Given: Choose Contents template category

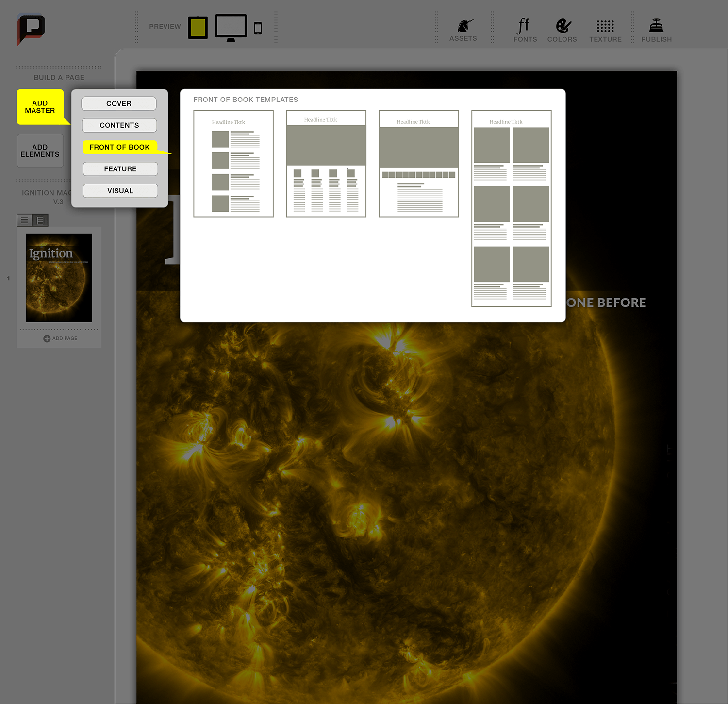Looking at the screenshot, I should tap(119, 125).
